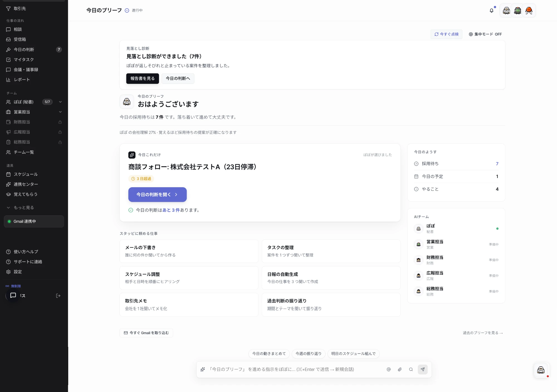Open スケジュール in sidebar
The height and width of the screenshot is (392, 557).
click(x=34, y=174)
